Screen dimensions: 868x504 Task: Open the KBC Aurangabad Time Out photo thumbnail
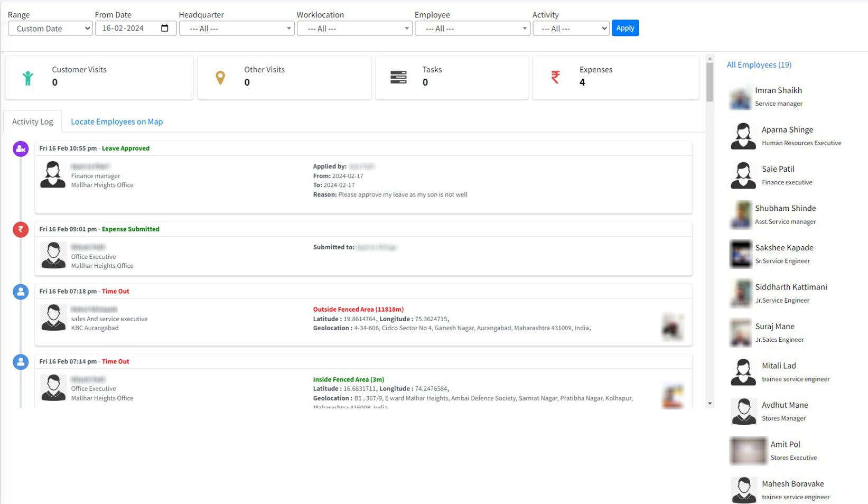pyautogui.click(x=673, y=326)
